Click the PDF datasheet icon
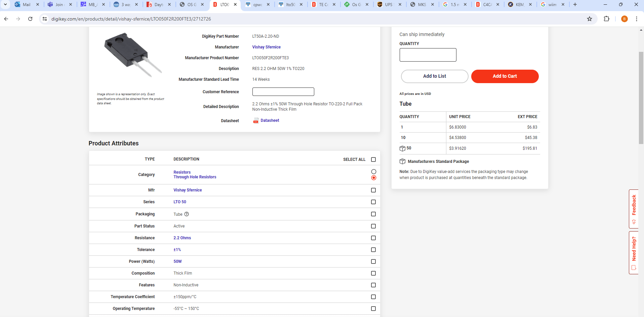 256,120
